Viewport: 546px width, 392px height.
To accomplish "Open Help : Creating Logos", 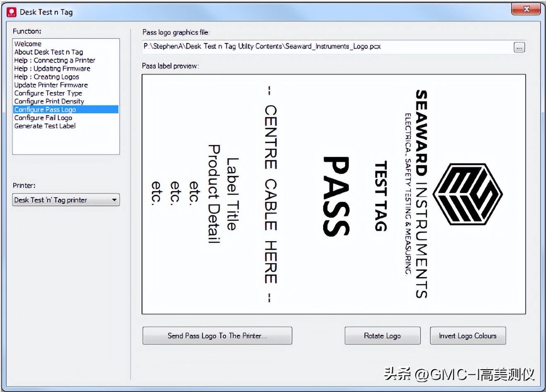I will click(x=46, y=77).
